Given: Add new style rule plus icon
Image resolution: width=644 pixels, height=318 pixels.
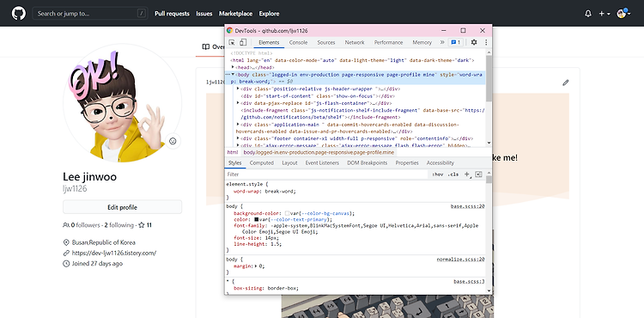Looking at the screenshot, I should point(467,174).
